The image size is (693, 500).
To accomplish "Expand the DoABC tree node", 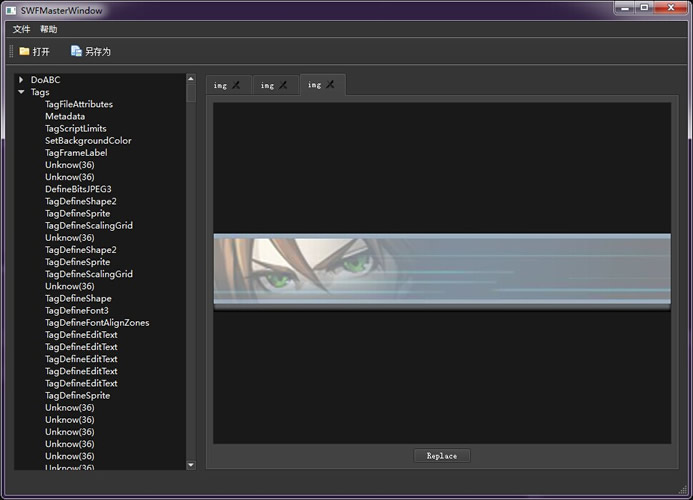I will [x=21, y=80].
